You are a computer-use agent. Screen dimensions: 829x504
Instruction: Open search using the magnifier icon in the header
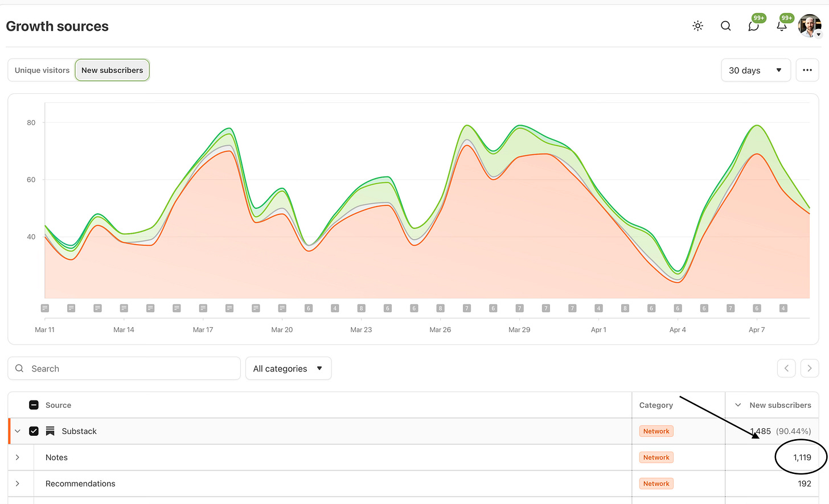pyautogui.click(x=725, y=26)
